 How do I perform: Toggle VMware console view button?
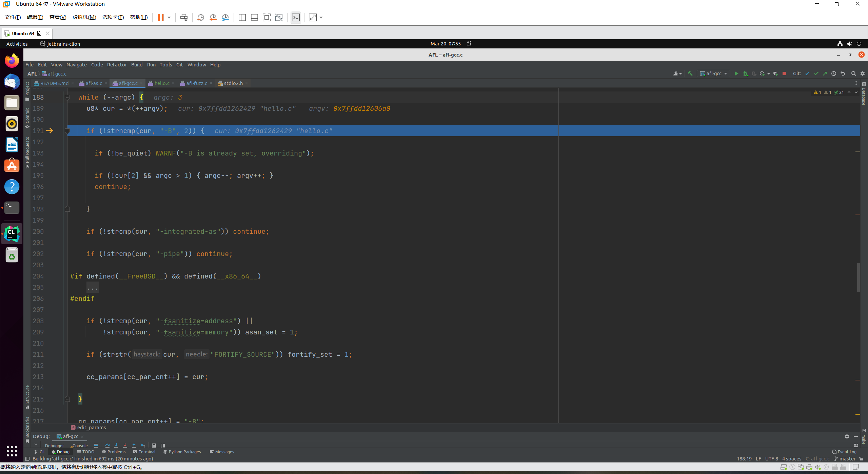pos(296,17)
